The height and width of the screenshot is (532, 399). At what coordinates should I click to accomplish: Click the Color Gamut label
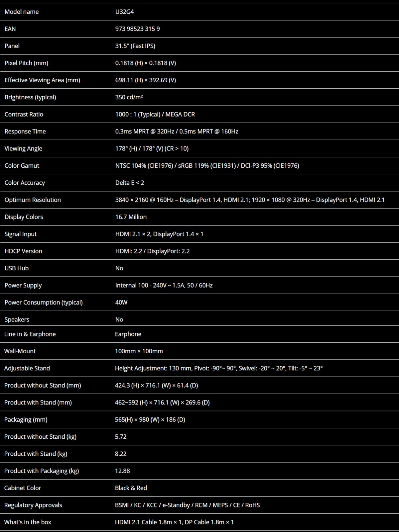click(x=22, y=166)
